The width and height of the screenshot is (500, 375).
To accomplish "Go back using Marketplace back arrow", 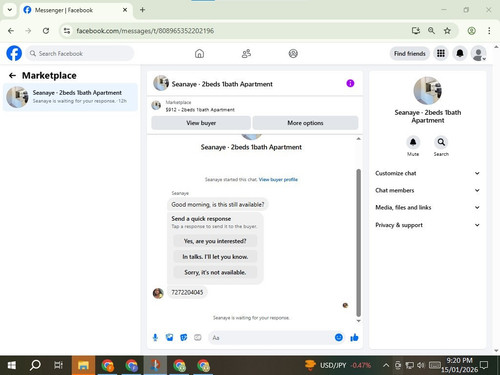I will pyautogui.click(x=12, y=76).
